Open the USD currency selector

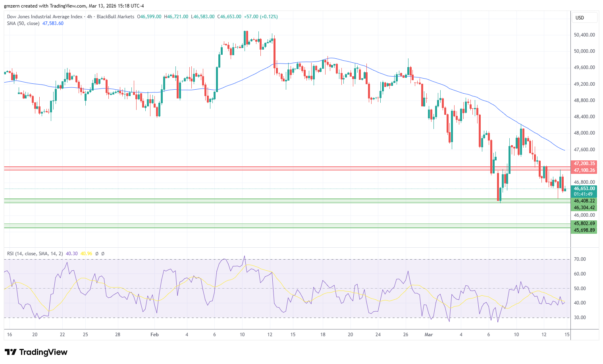pos(585,17)
